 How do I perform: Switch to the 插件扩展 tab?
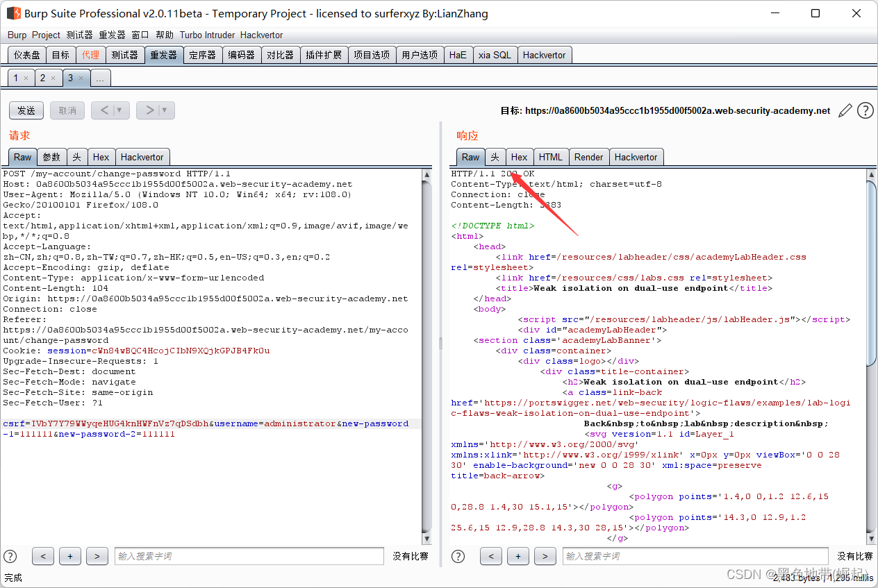pos(324,55)
